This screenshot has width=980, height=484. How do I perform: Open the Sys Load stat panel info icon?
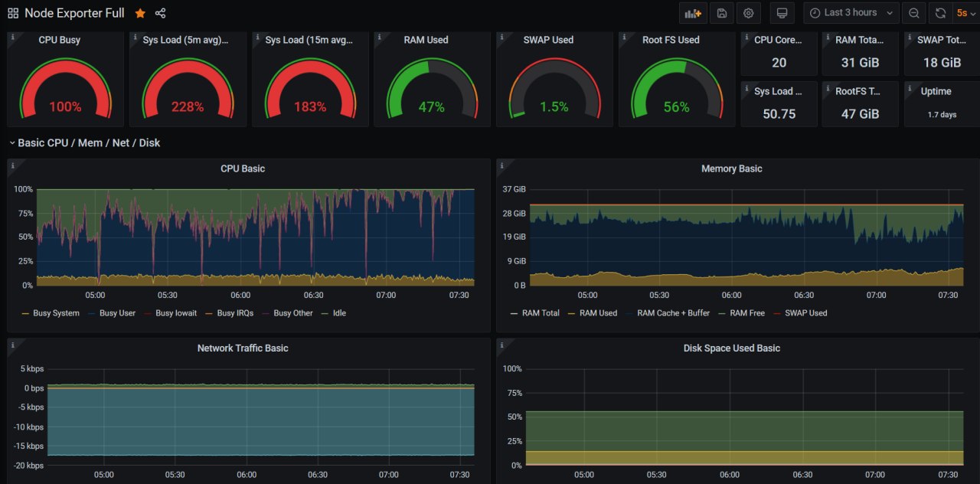(x=746, y=87)
